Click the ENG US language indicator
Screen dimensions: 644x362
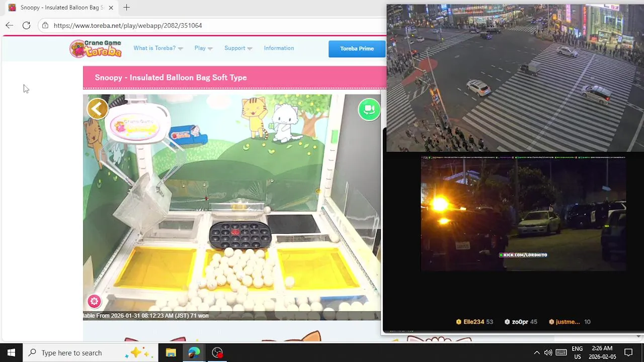click(x=577, y=352)
